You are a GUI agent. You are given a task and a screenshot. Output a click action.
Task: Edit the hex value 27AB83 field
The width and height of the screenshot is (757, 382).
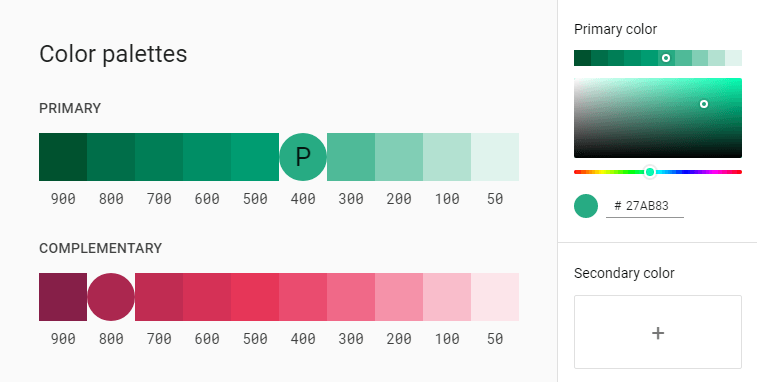[645, 206]
